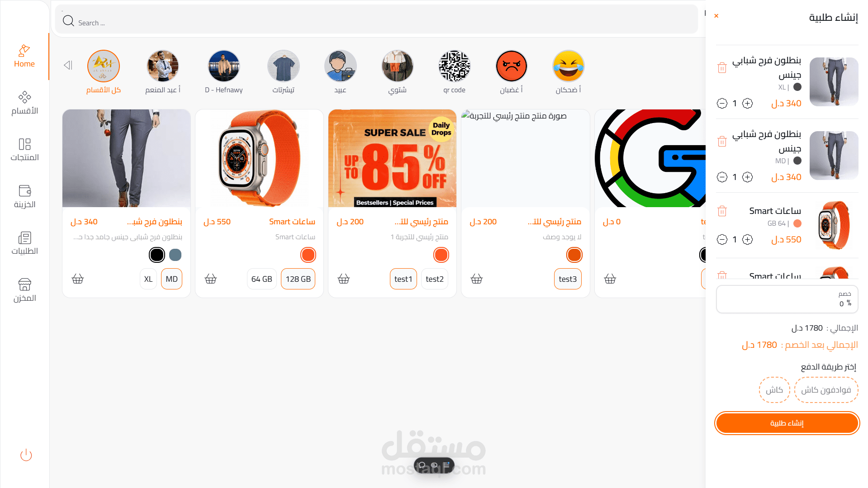
Task: Click the collapse arrow beside categories
Action: point(68,65)
